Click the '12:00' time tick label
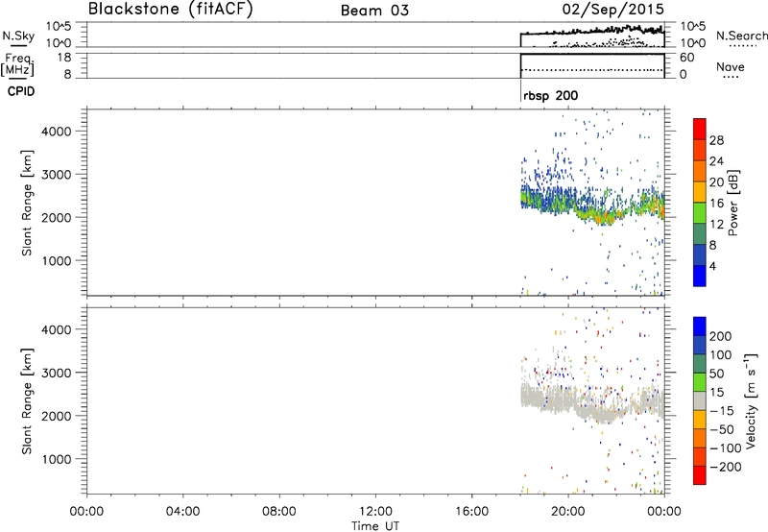Image resolution: width=768 pixels, height=532 pixels. 375,512
